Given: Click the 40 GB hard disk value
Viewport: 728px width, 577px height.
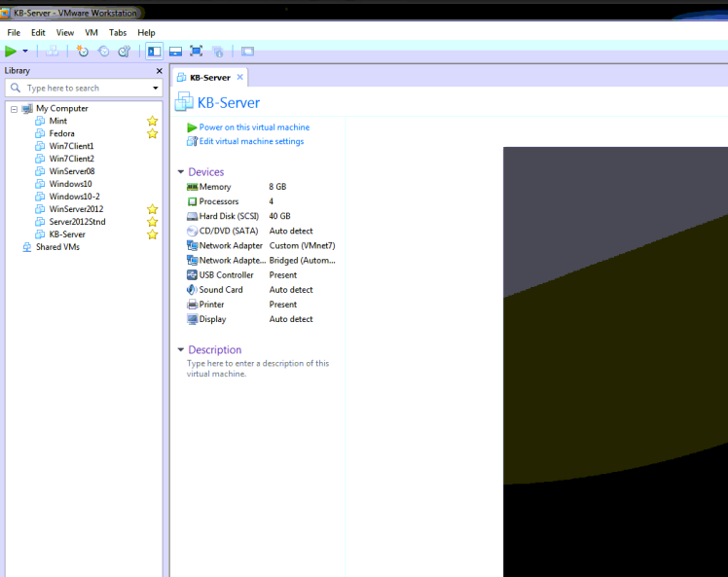Looking at the screenshot, I should coord(279,216).
